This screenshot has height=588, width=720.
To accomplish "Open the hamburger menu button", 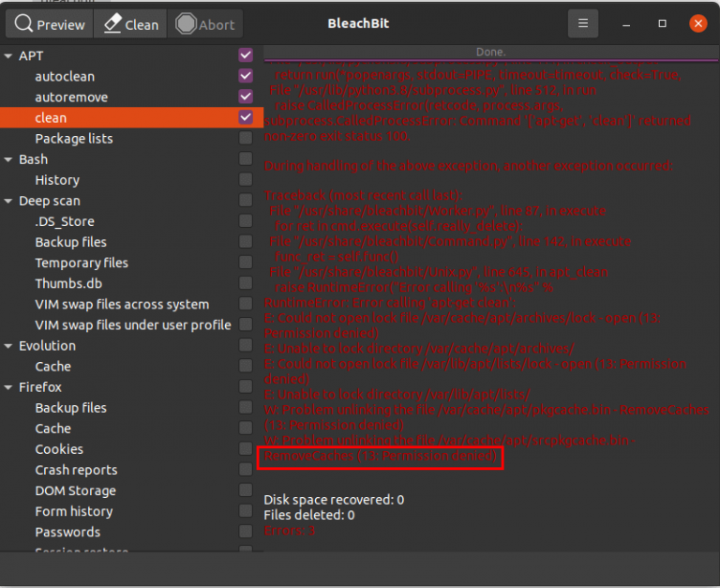I will coord(583,23).
